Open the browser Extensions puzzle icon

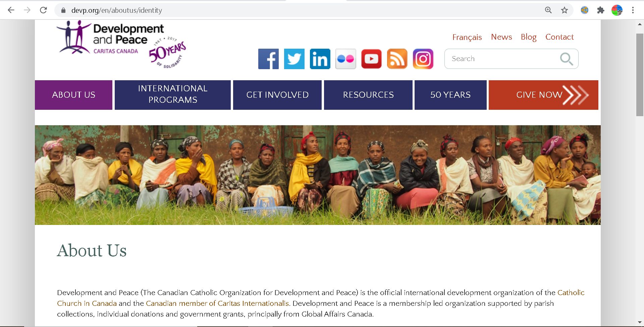click(x=601, y=10)
